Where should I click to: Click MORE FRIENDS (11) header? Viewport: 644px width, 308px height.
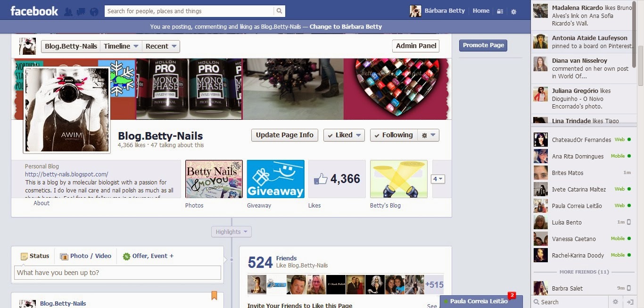coord(584,272)
